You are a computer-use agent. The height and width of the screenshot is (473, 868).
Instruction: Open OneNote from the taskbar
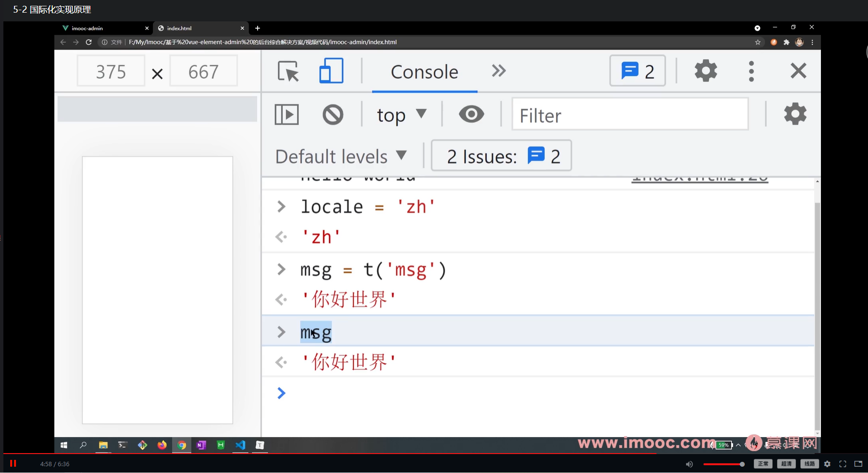click(201, 445)
